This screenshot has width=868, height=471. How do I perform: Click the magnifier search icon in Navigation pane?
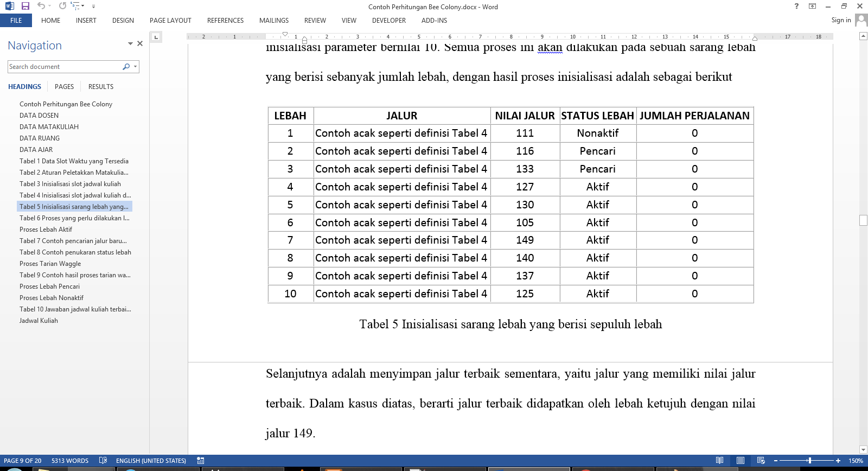[x=126, y=67]
